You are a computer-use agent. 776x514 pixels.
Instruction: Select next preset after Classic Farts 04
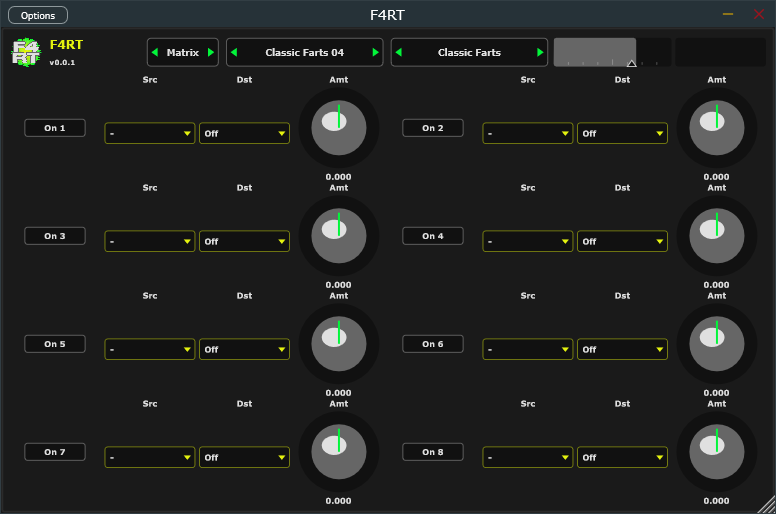click(x=375, y=52)
